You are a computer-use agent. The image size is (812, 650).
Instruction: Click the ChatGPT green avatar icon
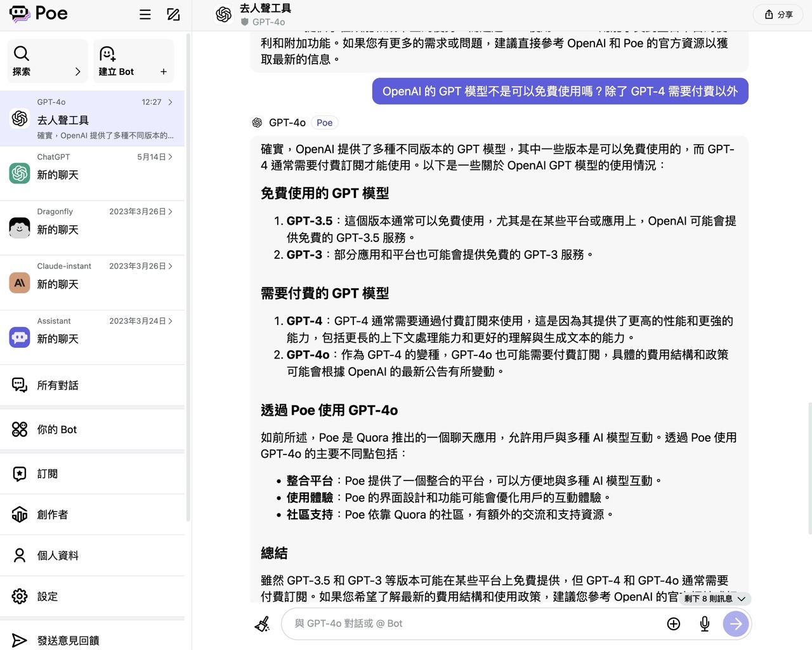(20, 173)
